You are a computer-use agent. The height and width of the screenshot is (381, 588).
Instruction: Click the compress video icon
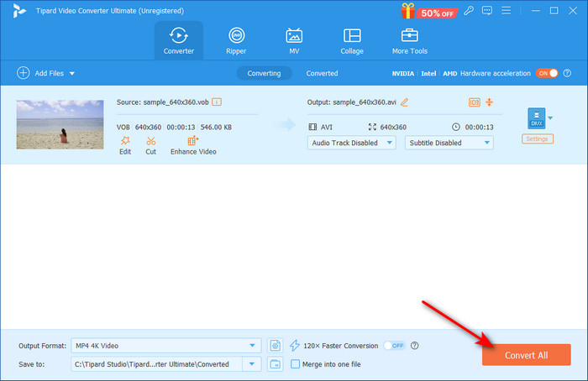pyautogui.click(x=490, y=102)
